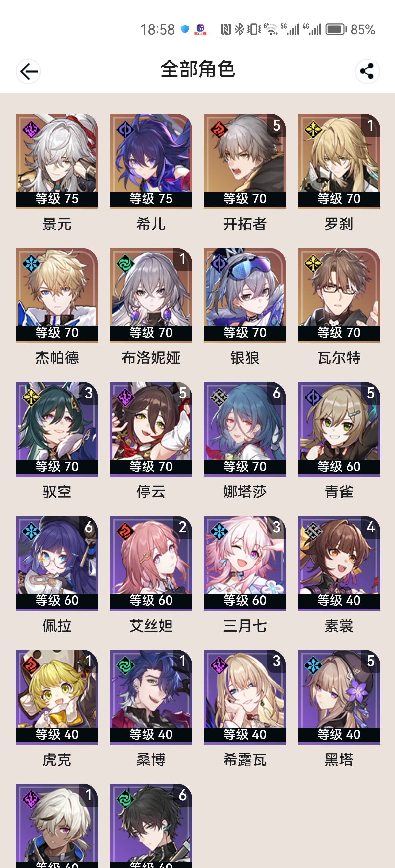This screenshot has height=868, width=395.
Task: Click the Imaginary element icon on 罗刹
Action: pyautogui.click(x=313, y=130)
